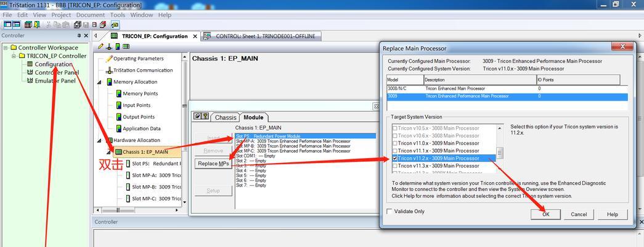This screenshot has height=247, width=644.
Task: Toggle the second message view toolbar icon
Action: [17, 25]
